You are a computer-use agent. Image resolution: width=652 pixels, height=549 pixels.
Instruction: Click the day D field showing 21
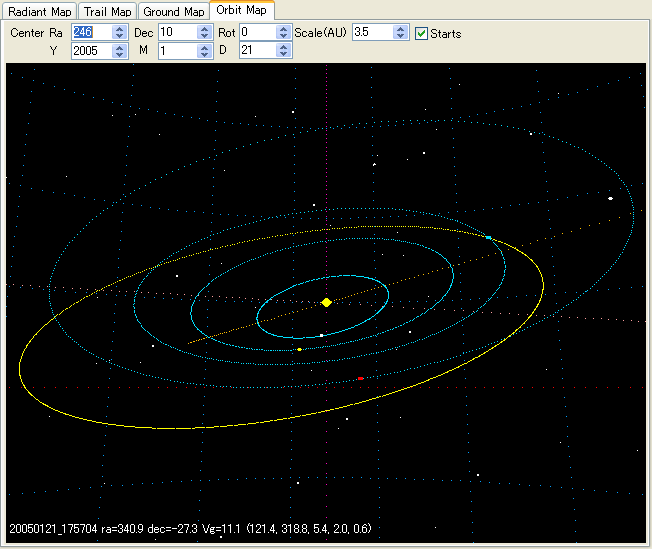[x=250, y=51]
